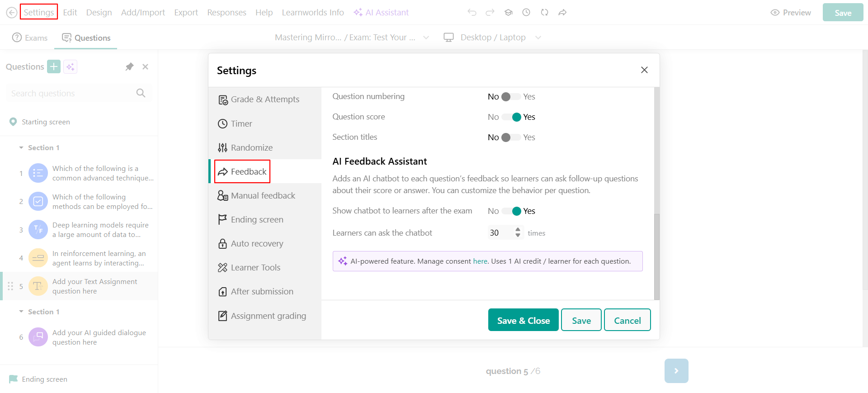Screen dimensions: 868x393
Task: Open Timer settings
Action: tap(265, 123)
